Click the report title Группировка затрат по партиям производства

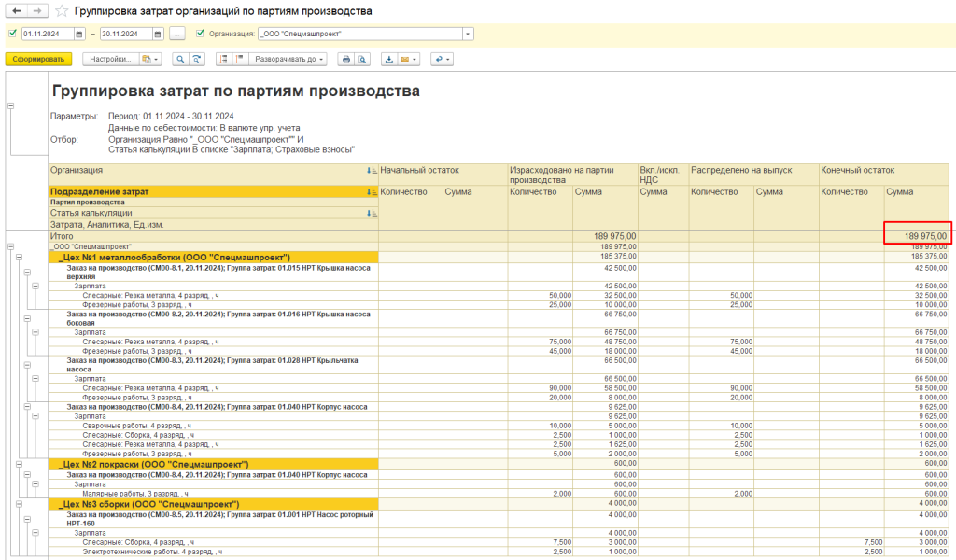(236, 91)
